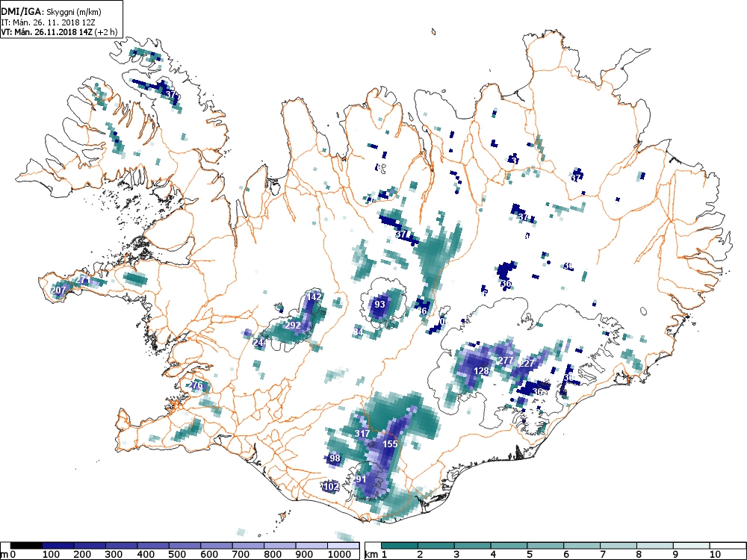Click the 500–600 m purple legend swatch
This screenshot has width=747, height=560.
pyautogui.click(x=185, y=546)
